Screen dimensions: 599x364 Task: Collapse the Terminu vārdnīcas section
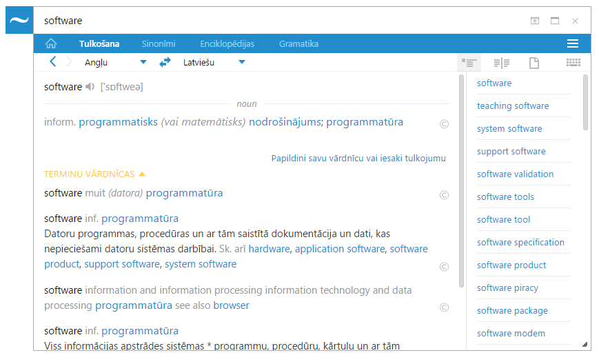[142, 174]
